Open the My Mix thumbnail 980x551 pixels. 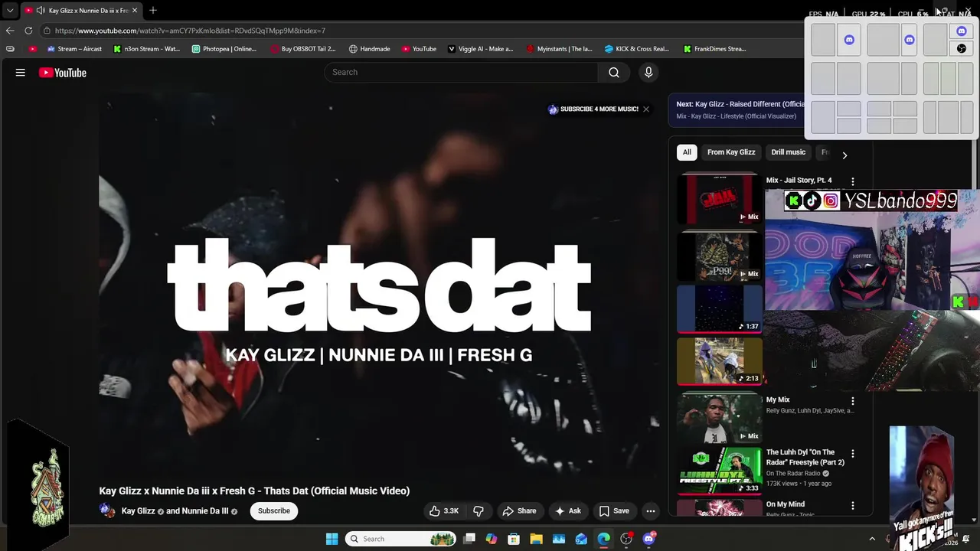720,417
